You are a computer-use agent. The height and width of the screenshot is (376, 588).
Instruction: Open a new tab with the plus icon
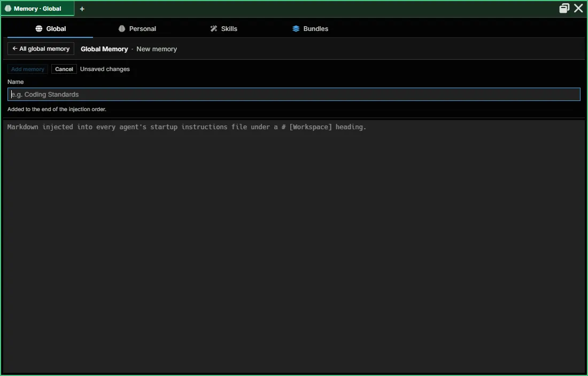[82, 9]
